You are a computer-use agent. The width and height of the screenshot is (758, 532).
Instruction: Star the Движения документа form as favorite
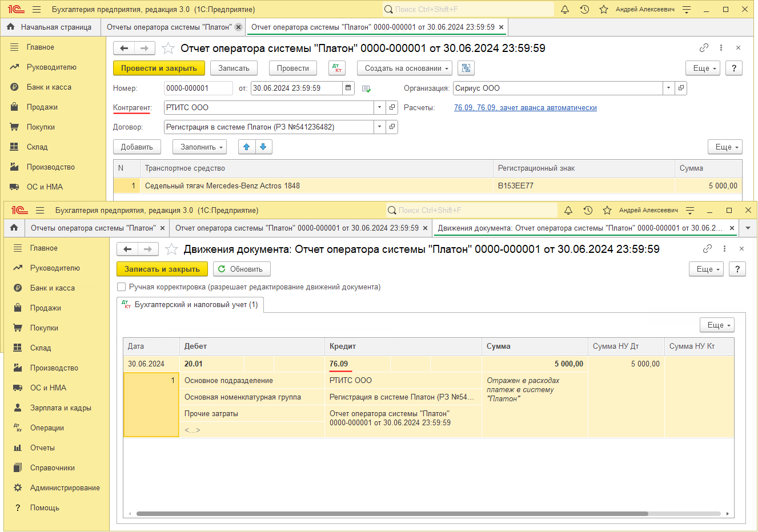point(171,249)
